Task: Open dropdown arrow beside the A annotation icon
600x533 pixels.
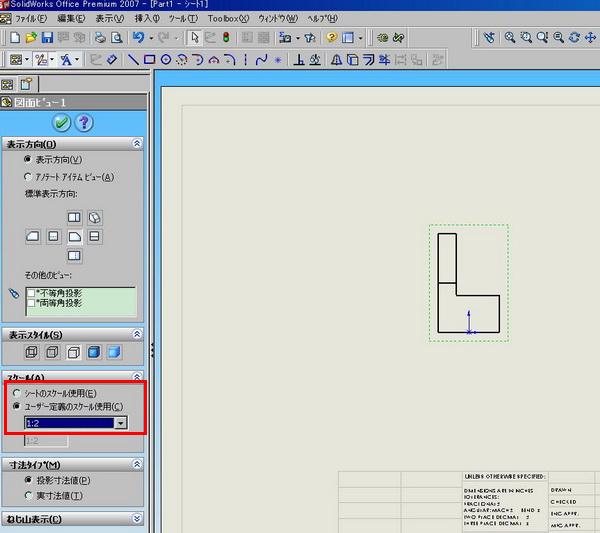Action: click(77, 60)
